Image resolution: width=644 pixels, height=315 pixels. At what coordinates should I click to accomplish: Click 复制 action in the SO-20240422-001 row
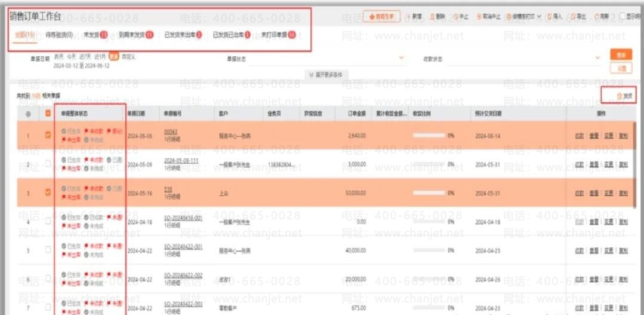pos(623,250)
